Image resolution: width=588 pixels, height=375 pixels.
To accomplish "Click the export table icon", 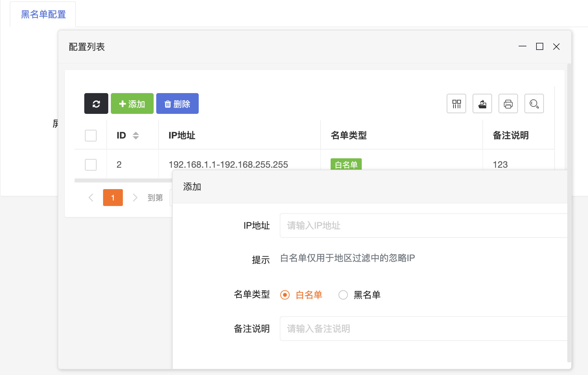I will point(482,104).
